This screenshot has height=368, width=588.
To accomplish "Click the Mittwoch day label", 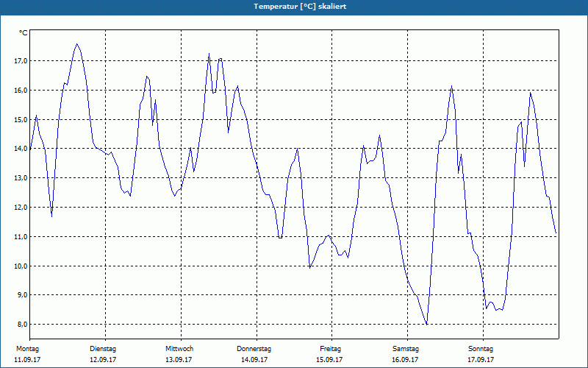I will point(179,349).
